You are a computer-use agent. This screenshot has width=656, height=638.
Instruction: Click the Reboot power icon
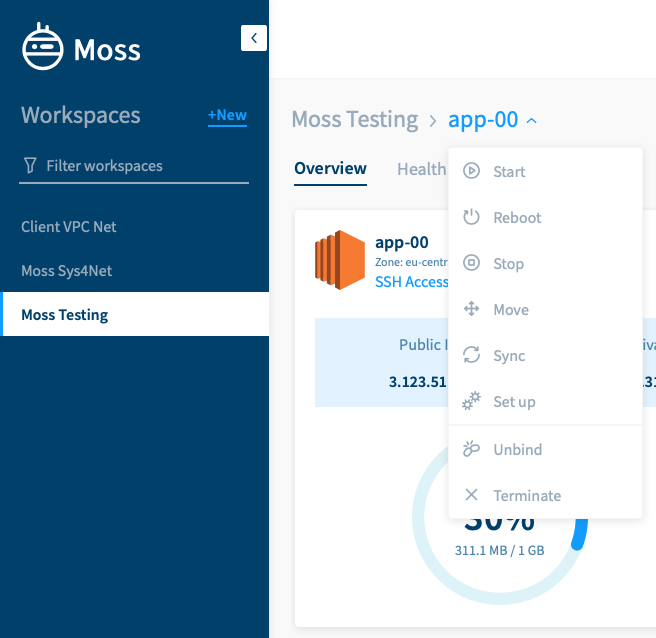click(x=472, y=217)
